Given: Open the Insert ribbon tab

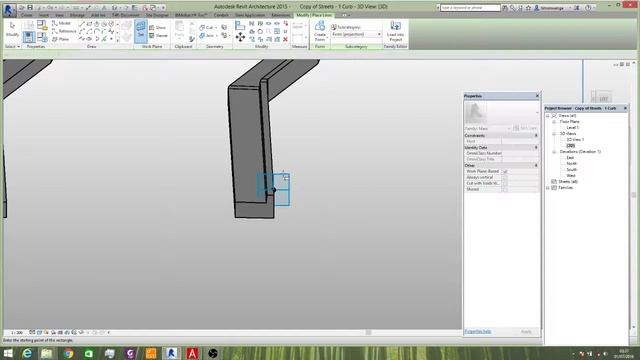Looking at the screenshot, I should [44, 15].
